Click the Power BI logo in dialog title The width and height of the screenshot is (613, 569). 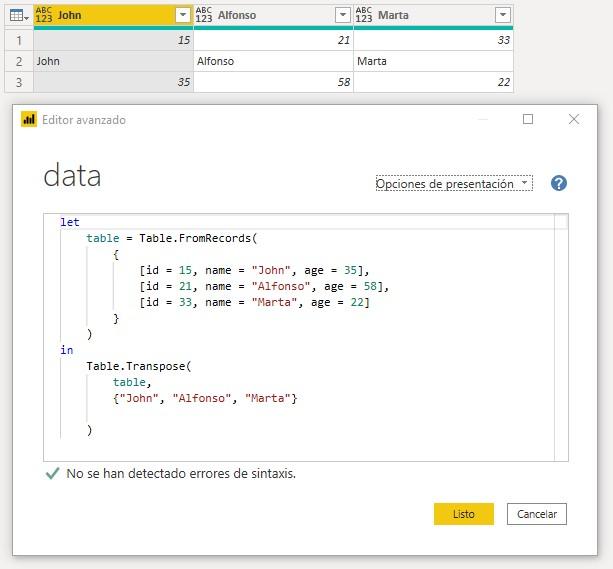tap(29, 119)
